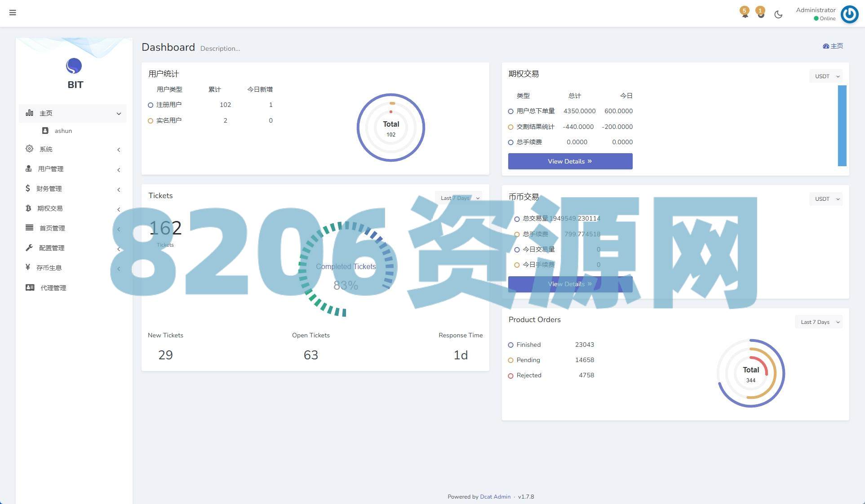Open the first notification bell badge
The image size is (865, 504).
tap(745, 13)
